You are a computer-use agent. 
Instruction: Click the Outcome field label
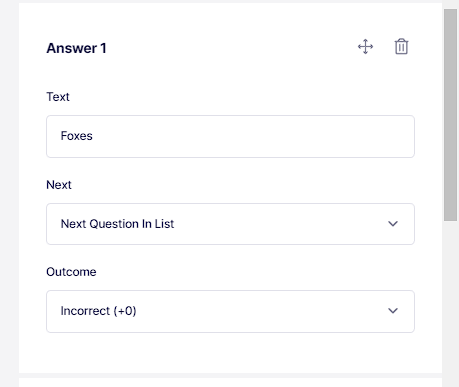pyautogui.click(x=71, y=272)
